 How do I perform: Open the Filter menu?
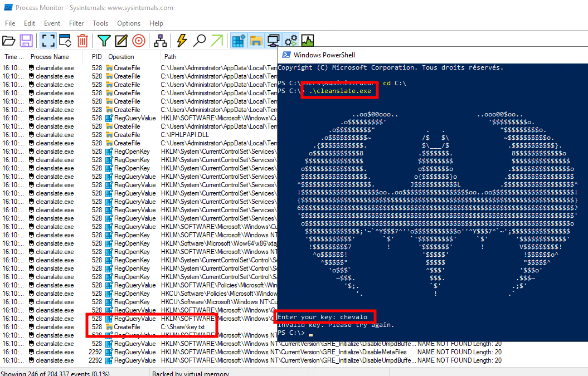pyautogui.click(x=76, y=23)
